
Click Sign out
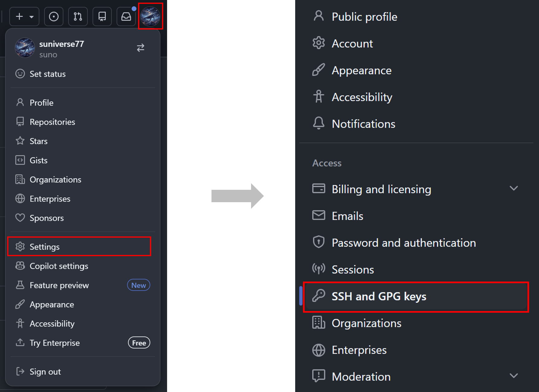coord(83,371)
